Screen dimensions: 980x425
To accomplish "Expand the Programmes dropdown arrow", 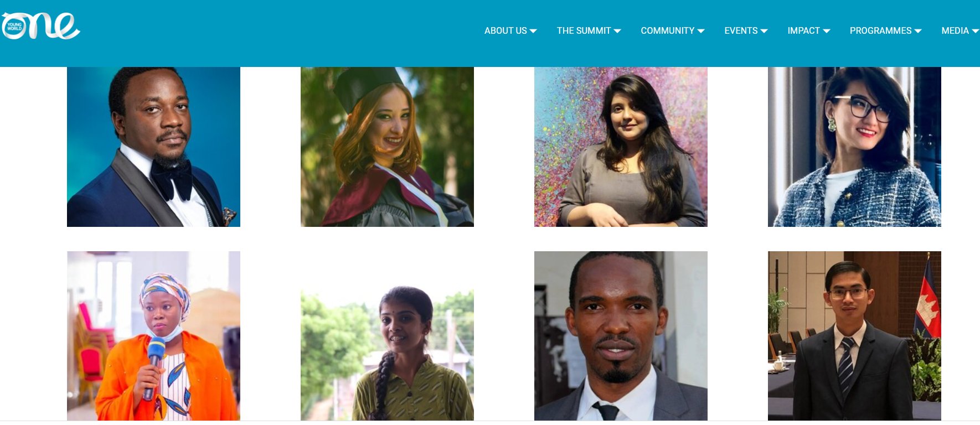I will (918, 31).
